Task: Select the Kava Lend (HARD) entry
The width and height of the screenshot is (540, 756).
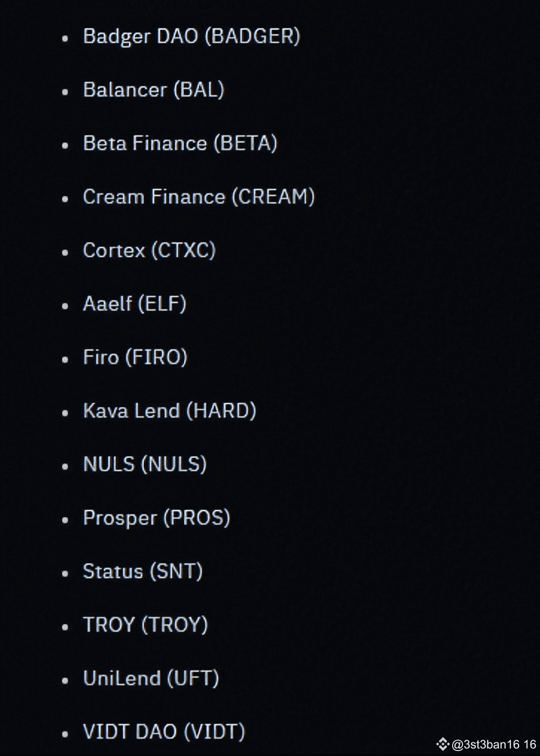Action: (x=169, y=411)
